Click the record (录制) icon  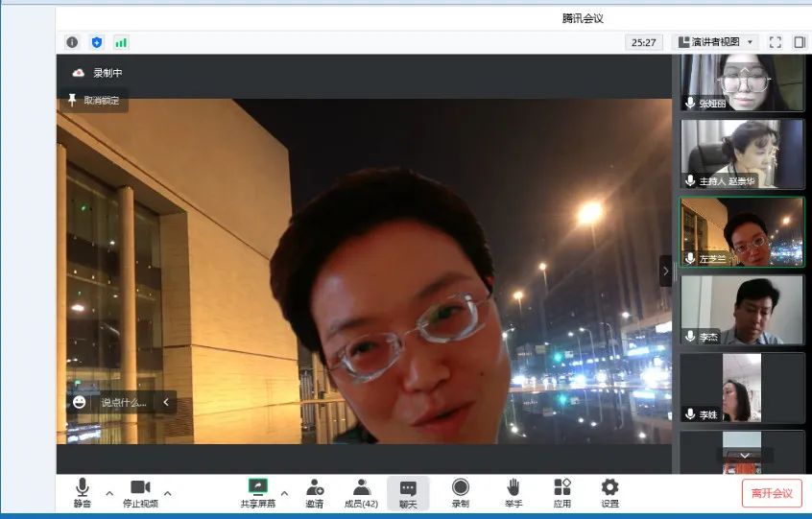[461, 492]
